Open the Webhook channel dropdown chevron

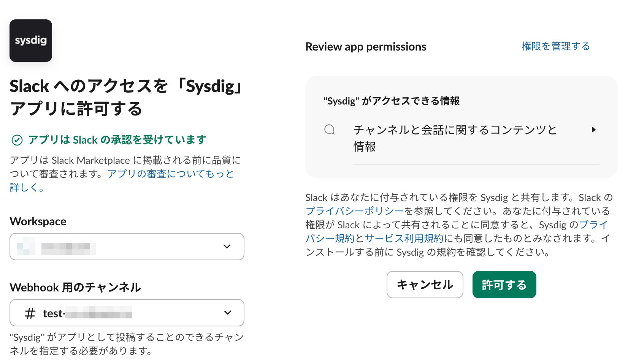228,313
